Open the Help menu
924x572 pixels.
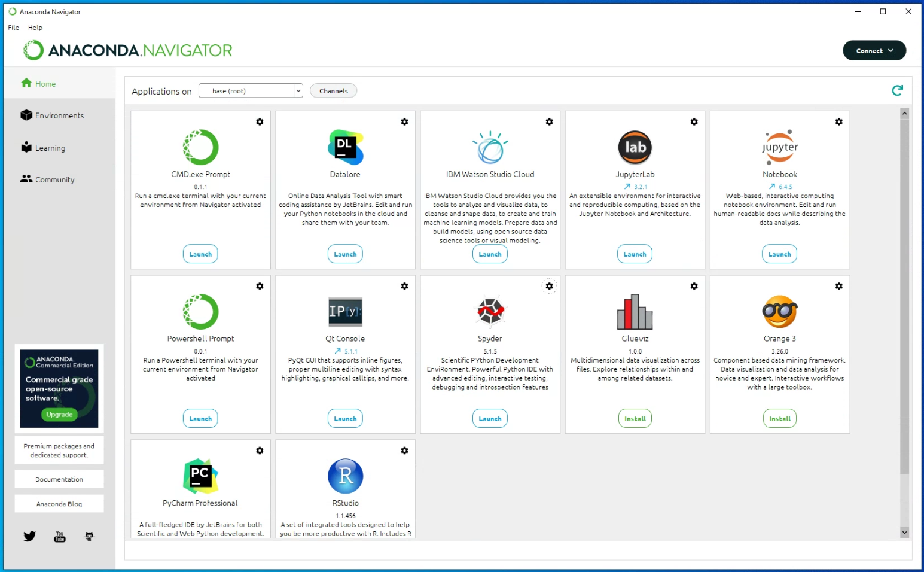[35, 28]
